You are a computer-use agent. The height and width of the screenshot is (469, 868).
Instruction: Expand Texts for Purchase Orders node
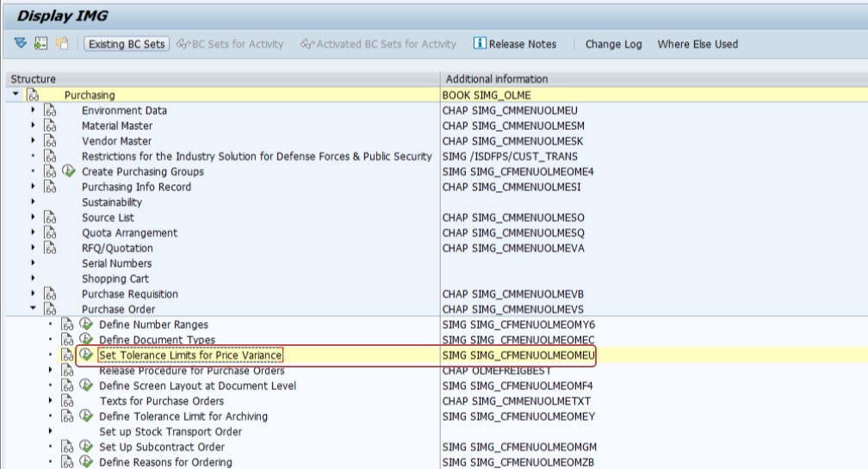click(50, 400)
